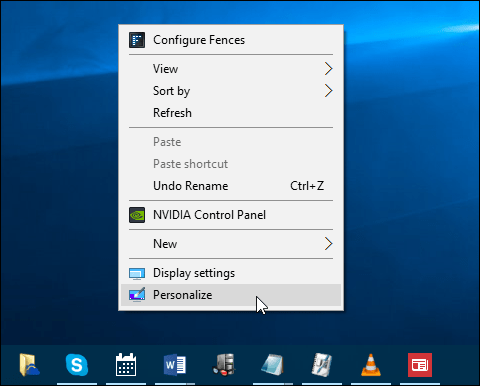This screenshot has width=480, height=386.
Task: Open File Explorer with OneDrive icon in taskbar
Action: click(29, 365)
